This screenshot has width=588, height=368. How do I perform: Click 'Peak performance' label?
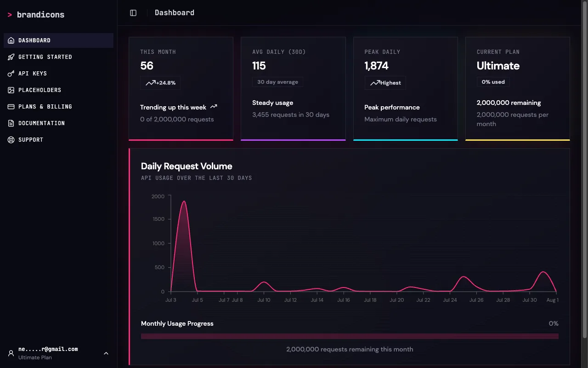pyautogui.click(x=392, y=107)
